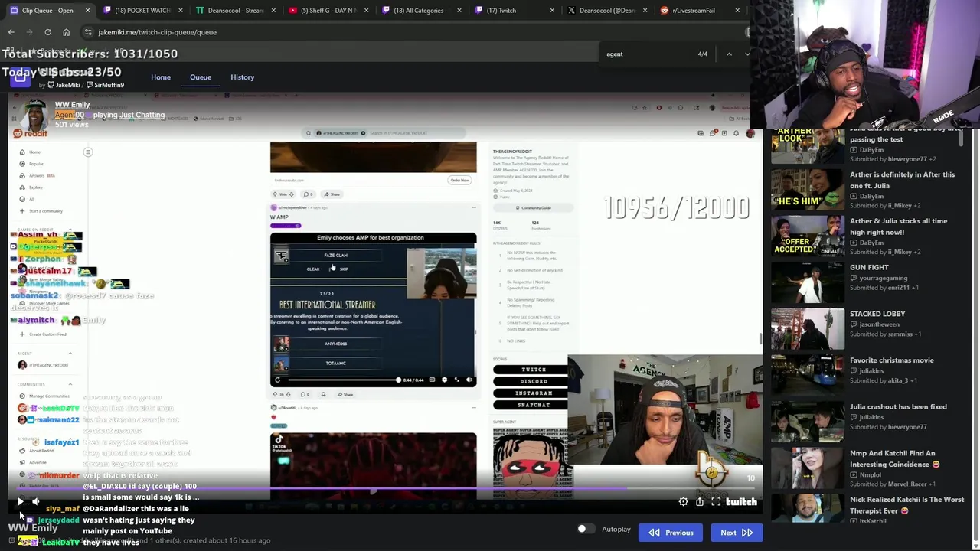The width and height of the screenshot is (980, 551).
Task: Enter fullscreen on the clip player
Action: (716, 502)
